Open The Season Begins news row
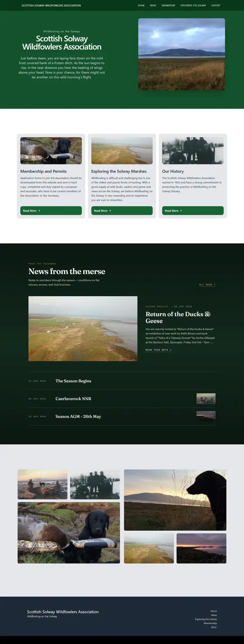The width and height of the screenshot is (244, 644). click(122, 381)
